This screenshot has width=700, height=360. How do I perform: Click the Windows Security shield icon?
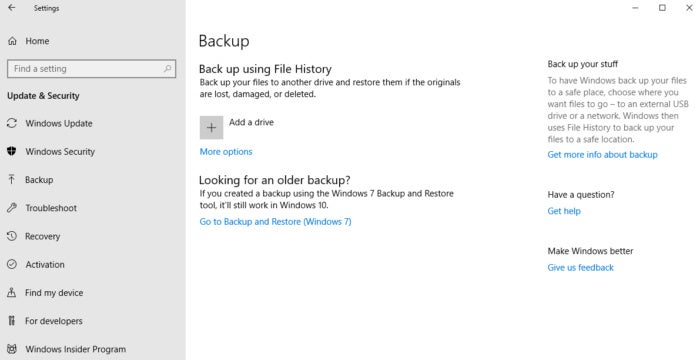point(12,151)
